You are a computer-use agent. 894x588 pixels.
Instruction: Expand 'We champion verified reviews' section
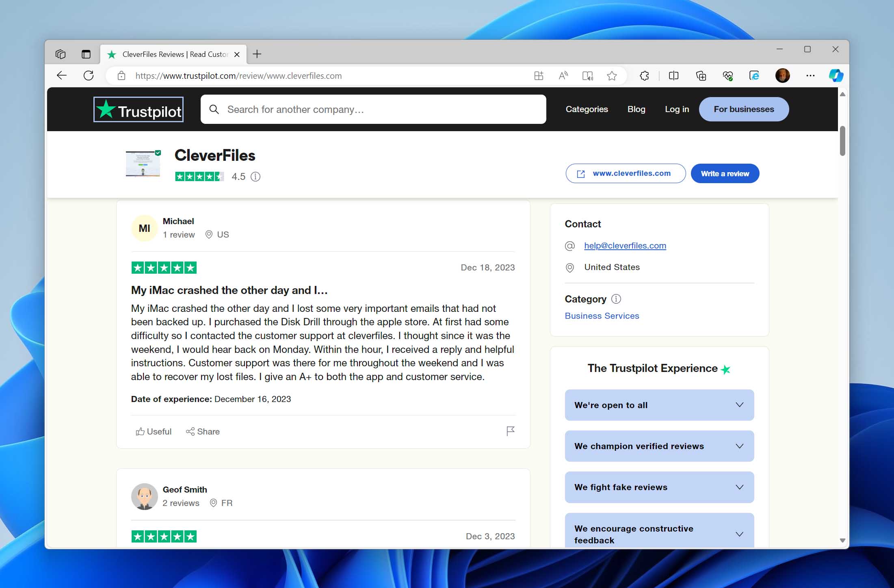(659, 446)
